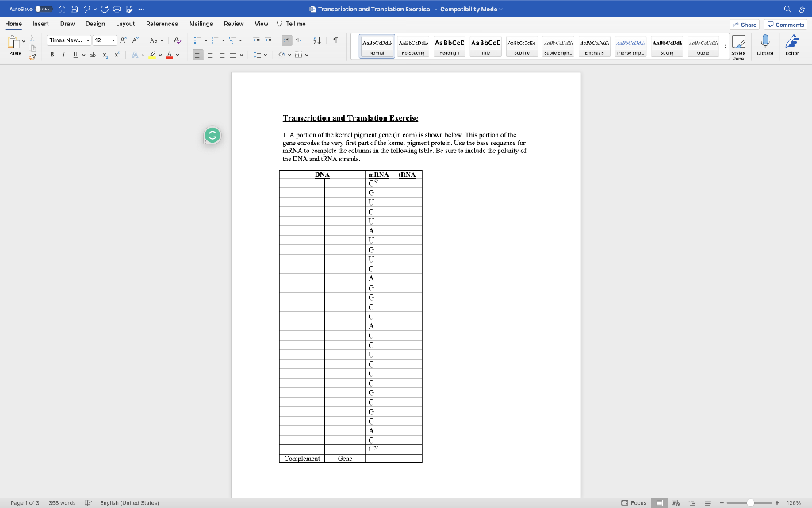Toggle Show paragraph marks pilcrow

(x=335, y=40)
